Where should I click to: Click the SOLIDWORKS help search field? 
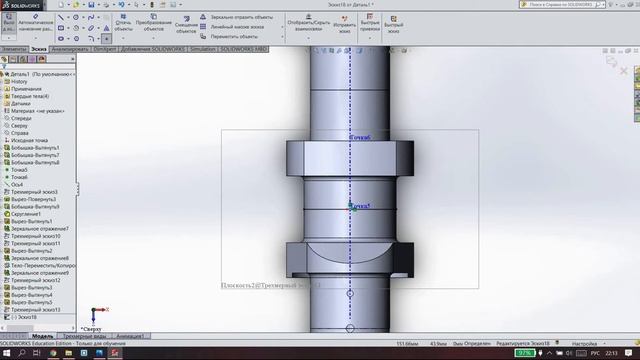point(562,4)
